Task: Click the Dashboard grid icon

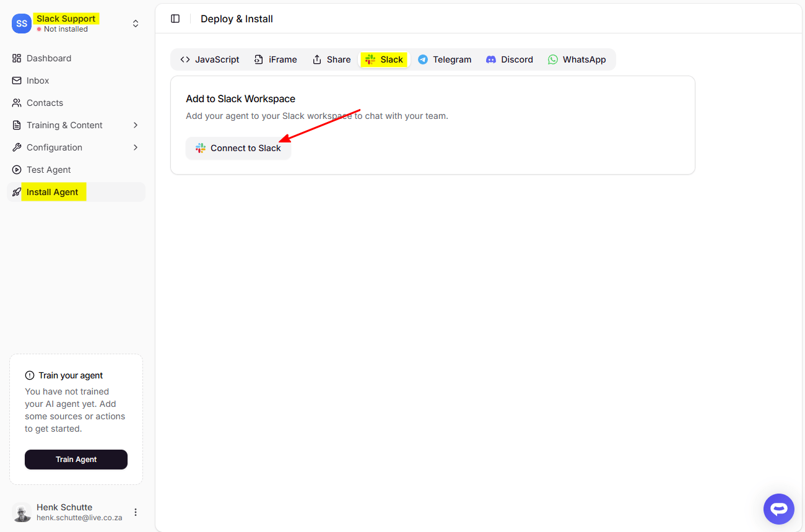Action: [17, 58]
